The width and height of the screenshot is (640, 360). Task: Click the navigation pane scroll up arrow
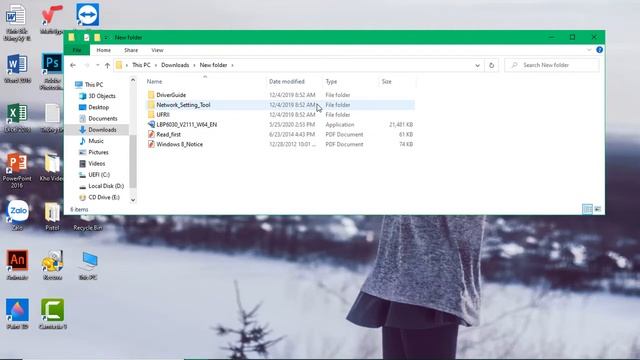[133, 80]
